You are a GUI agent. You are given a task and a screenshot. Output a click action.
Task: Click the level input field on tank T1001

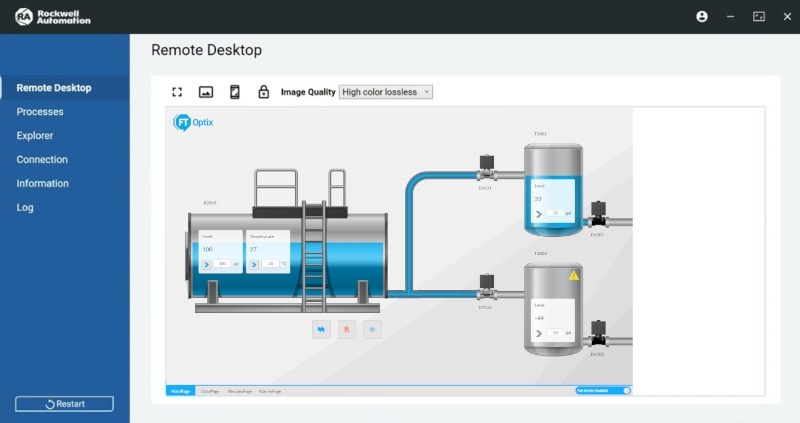tap(556, 213)
